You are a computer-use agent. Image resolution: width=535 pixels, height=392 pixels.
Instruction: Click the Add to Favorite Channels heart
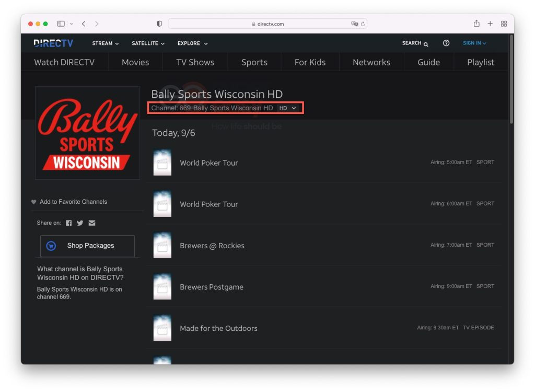(x=33, y=202)
